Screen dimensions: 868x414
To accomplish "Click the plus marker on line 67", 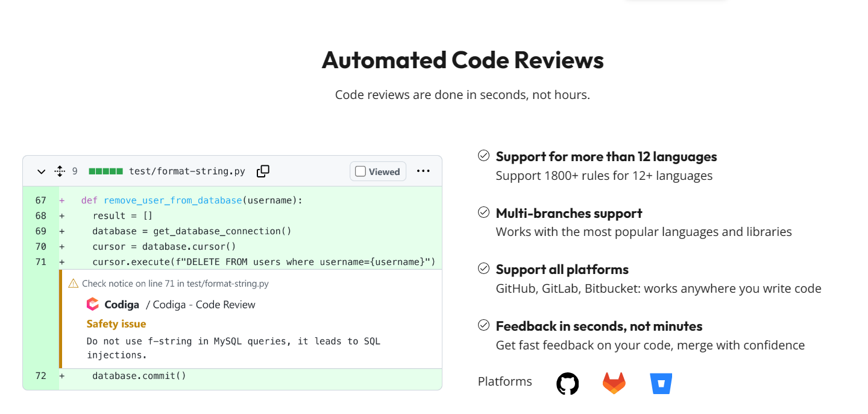I will pyautogui.click(x=62, y=200).
